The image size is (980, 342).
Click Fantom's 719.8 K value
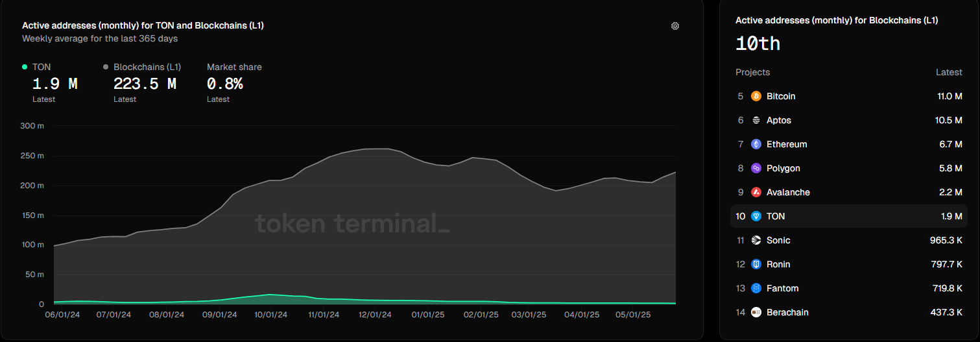(946, 288)
